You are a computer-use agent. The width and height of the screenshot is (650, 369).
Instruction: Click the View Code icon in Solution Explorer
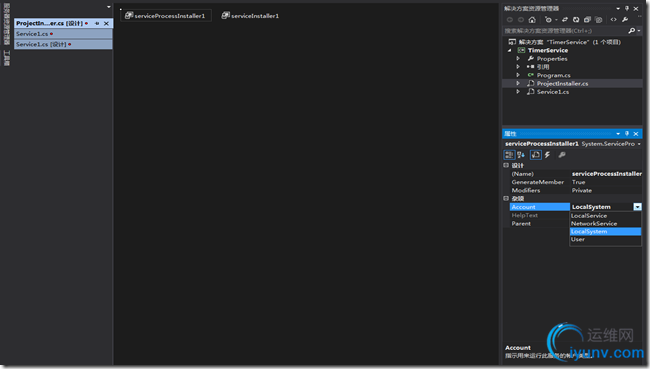point(614,19)
